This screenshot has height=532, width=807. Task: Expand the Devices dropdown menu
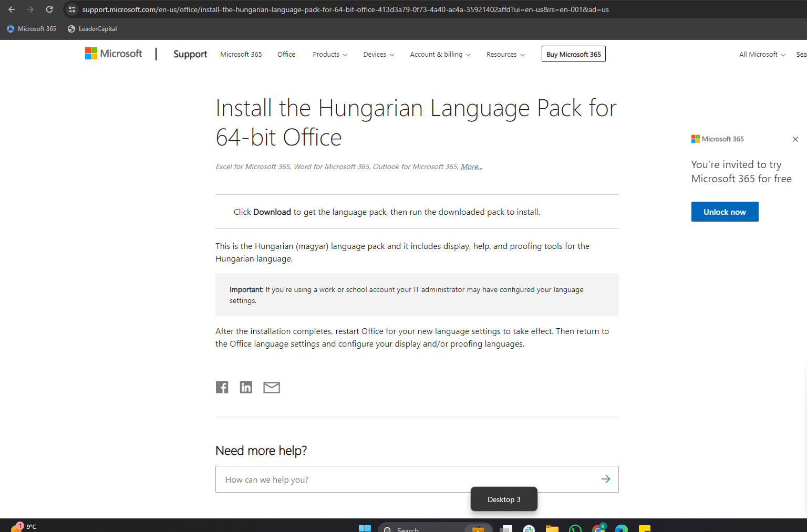coord(379,54)
